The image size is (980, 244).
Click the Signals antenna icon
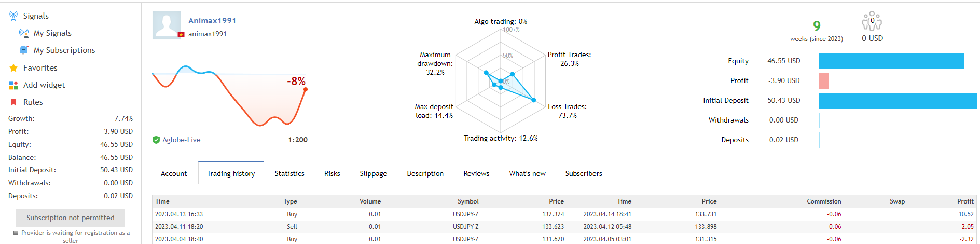click(13, 16)
